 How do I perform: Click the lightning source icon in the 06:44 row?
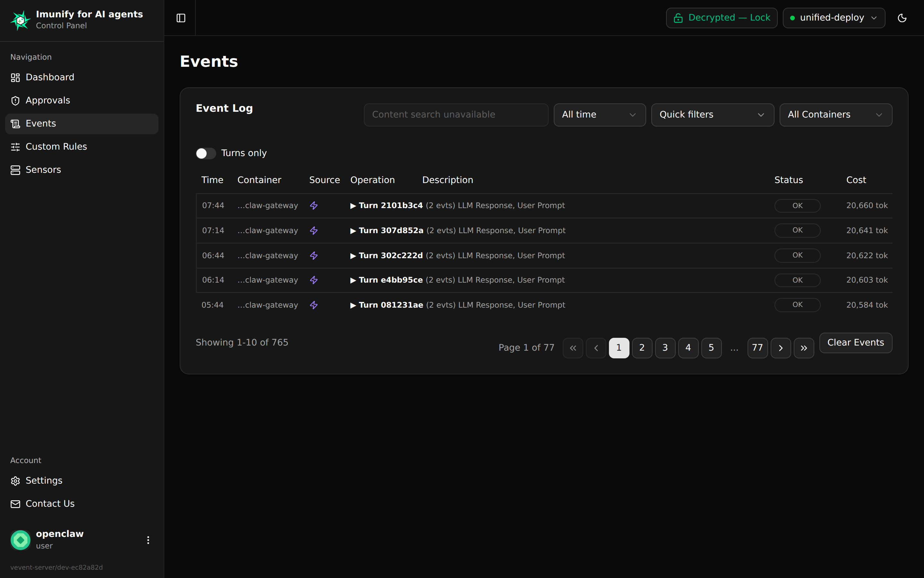(314, 255)
